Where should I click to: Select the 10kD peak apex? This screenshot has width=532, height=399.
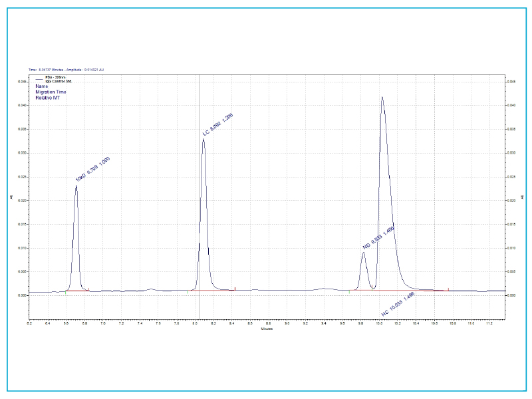click(x=76, y=186)
